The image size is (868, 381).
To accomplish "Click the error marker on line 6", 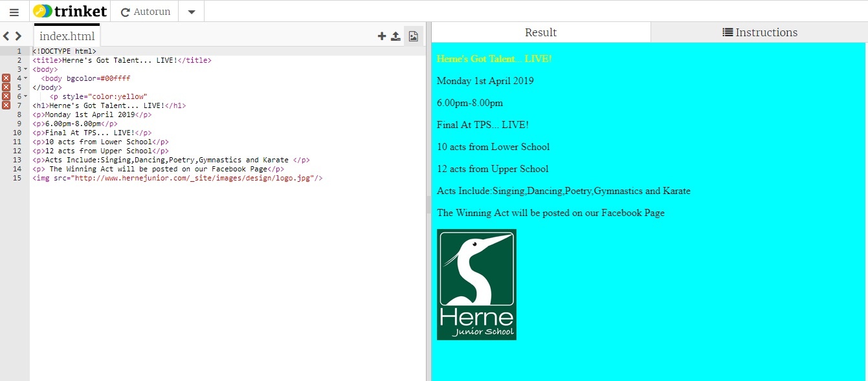I will [x=6, y=96].
